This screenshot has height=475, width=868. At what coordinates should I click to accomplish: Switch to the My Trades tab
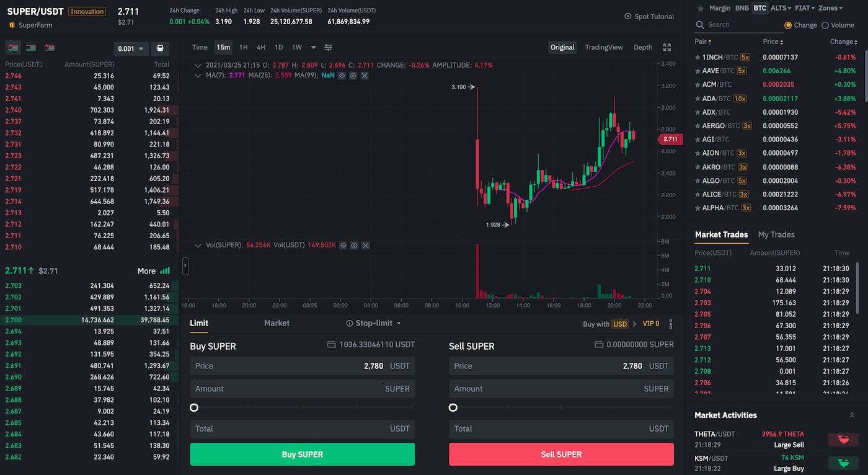coord(776,234)
